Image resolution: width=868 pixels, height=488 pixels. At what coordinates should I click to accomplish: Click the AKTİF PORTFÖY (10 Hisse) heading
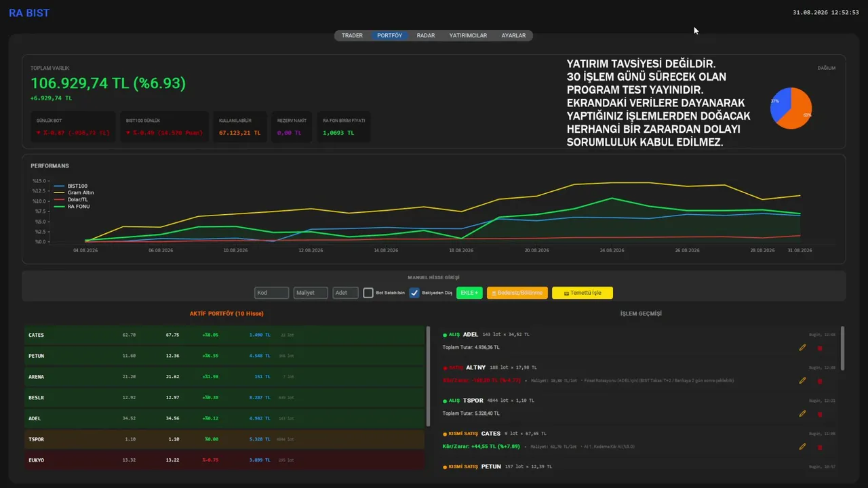[226, 314]
